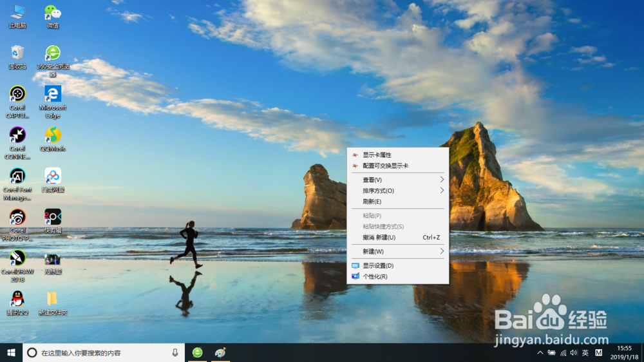Open the Windows Start menu
The width and height of the screenshot is (644, 362).
pyautogui.click(x=11, y=352)
